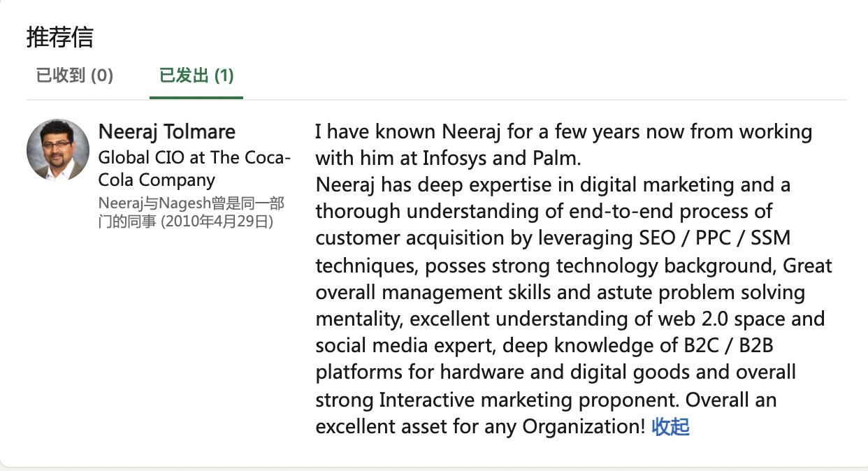Screen dimensions: 868x471
Task: Click the "Interactive marketing proponent" phrase
Action: pyautogui.click(x=529, y=400)
